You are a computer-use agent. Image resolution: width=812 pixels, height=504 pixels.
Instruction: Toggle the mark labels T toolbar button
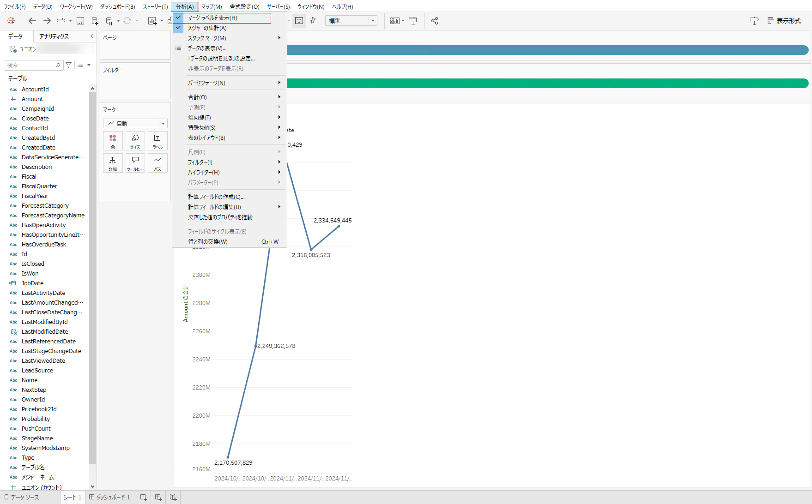pos(299,21)
